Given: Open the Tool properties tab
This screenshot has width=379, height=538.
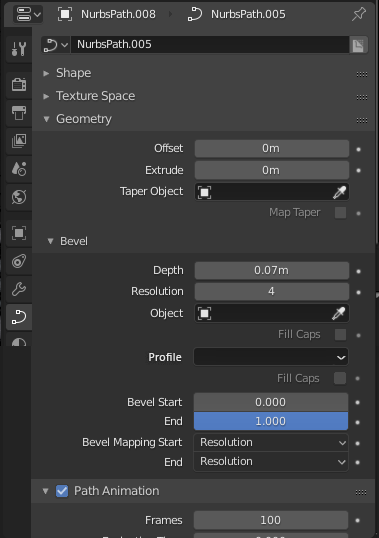Looking at the screenshot, I should (x=19, y=49).
